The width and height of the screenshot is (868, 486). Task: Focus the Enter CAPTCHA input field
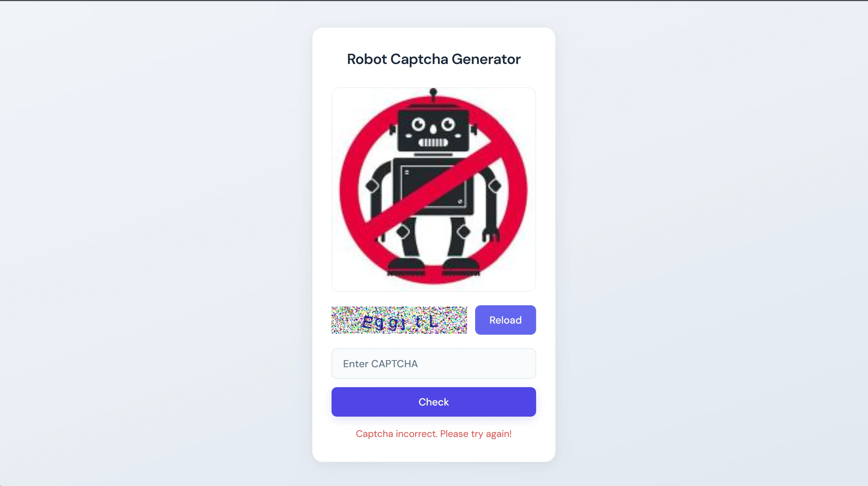(x=433, y=363)
